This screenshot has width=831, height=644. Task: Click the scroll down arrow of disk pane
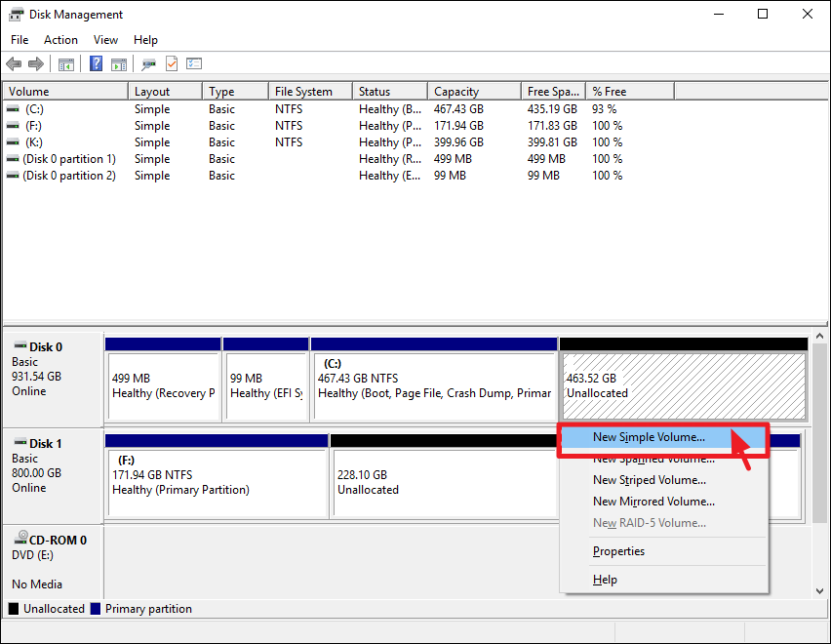(819, 591)
